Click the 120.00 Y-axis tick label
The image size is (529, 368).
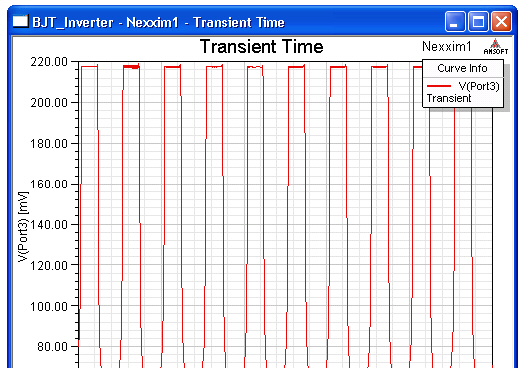tap(49, 265)
